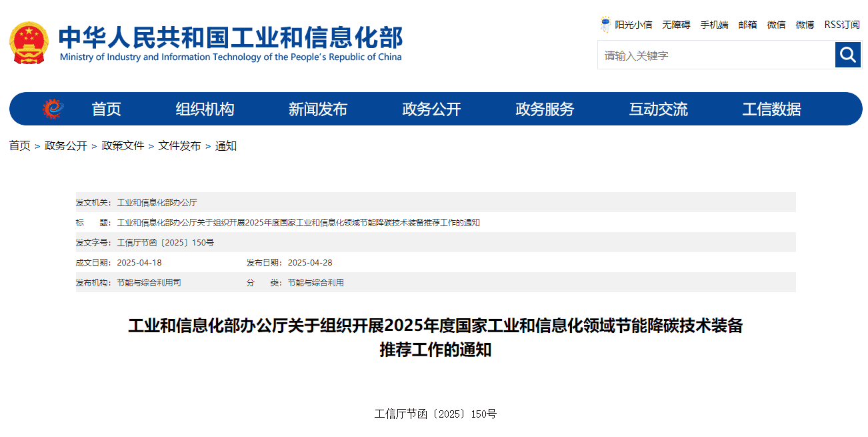This screenshot has height=437, width=868.
Task: Select 组织机构 in the navigation bar
Action: [x=205, y=109]
